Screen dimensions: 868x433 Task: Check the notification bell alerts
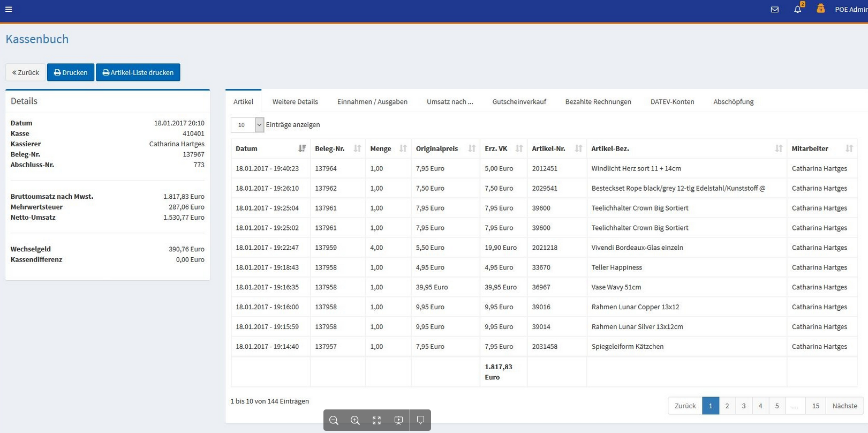797,10
